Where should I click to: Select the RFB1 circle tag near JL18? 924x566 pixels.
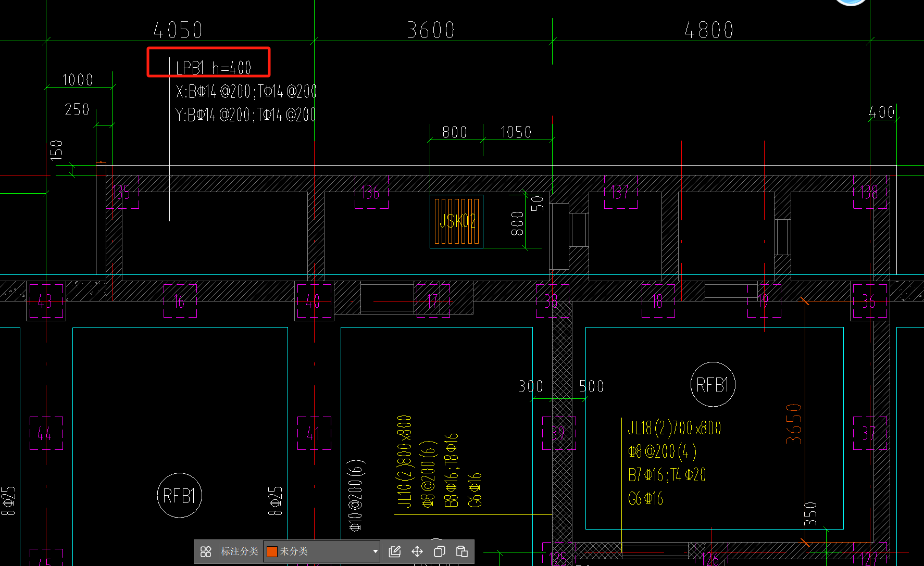click(713, 385)
